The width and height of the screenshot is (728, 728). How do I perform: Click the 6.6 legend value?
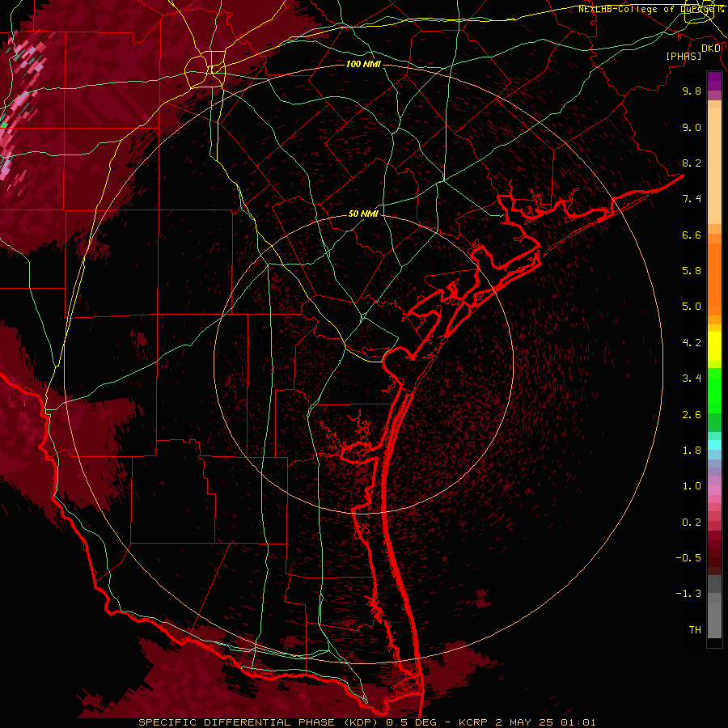(x=692, y=235)
